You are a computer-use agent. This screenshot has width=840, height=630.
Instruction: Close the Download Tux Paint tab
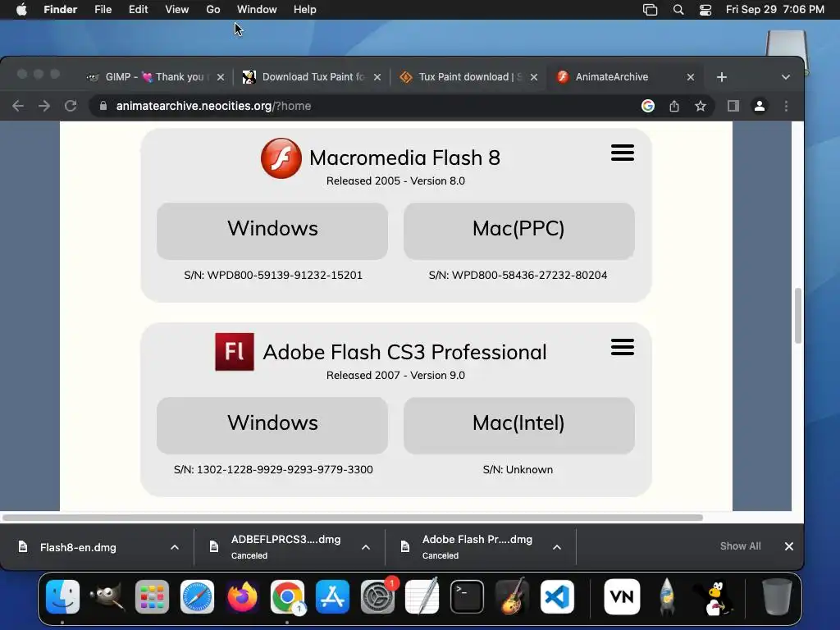click(377, 77)
